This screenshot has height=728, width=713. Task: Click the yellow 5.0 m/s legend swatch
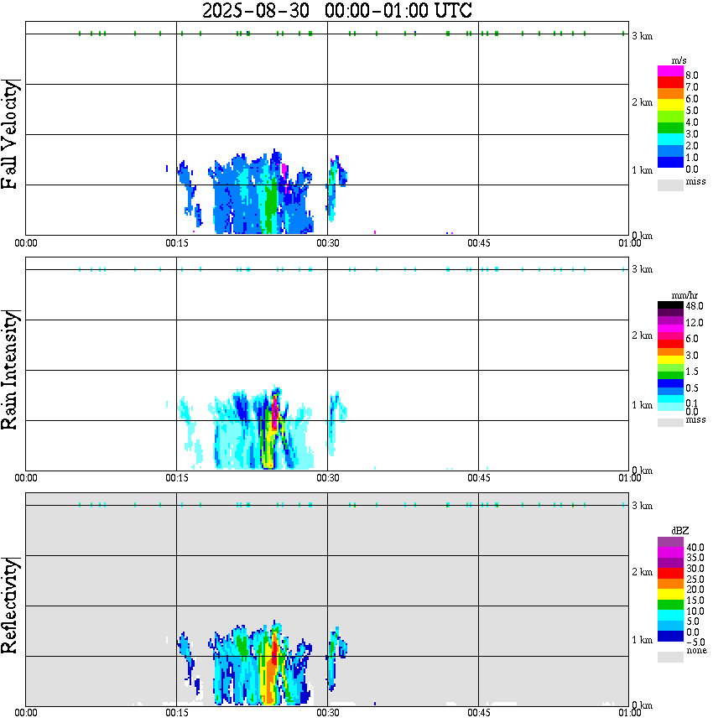[x=670, y=105]
